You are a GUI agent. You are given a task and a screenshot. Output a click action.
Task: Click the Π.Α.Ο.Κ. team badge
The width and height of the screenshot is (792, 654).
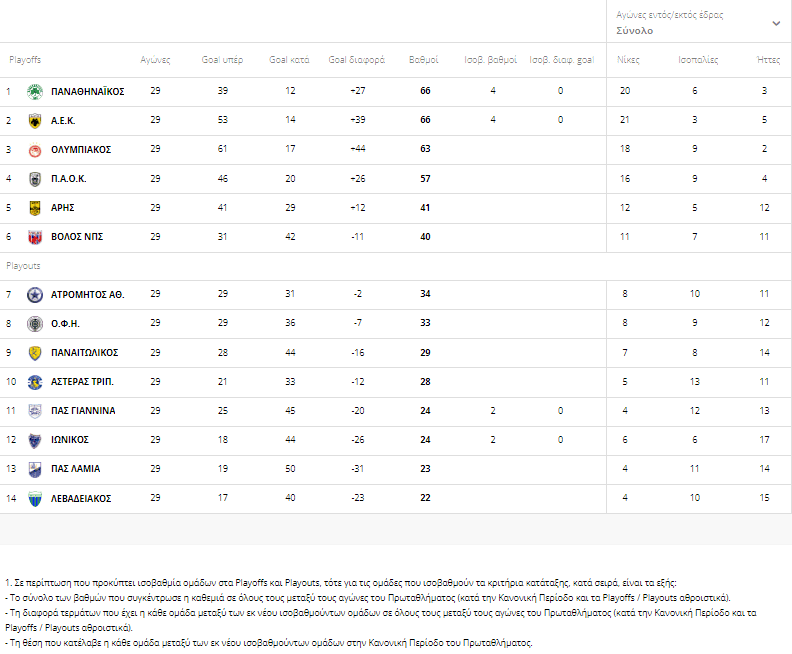click(35, 179)
